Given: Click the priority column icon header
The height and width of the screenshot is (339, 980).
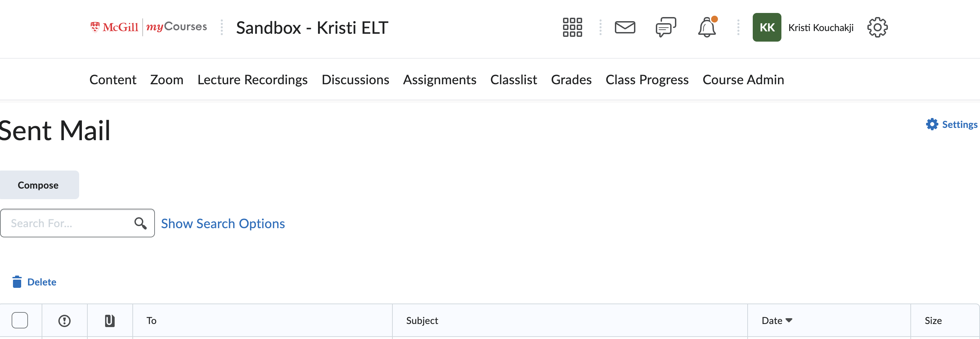Looking at the screenshot, I should (x=64, y=321).
